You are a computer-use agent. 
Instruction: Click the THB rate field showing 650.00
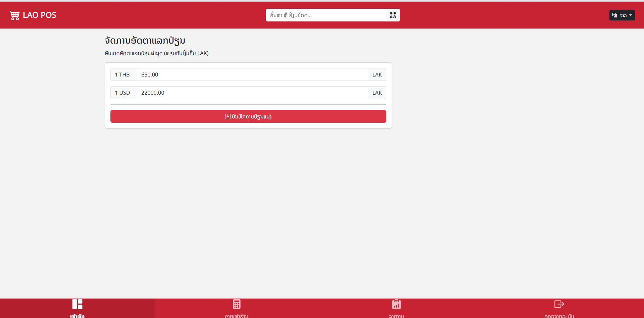[x=252, y=74]
